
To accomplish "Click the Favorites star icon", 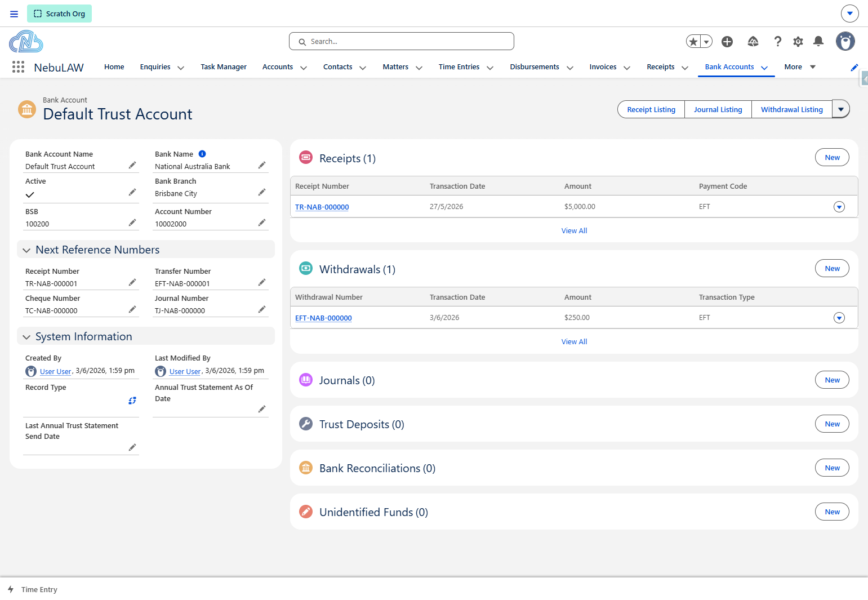I will click(693, 41).
